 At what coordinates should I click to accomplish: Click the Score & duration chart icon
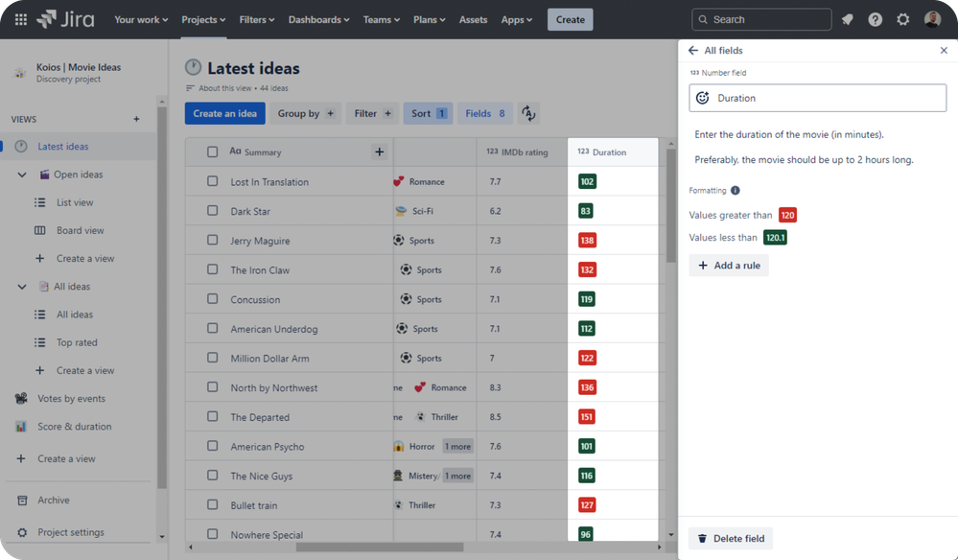point(21,427)
